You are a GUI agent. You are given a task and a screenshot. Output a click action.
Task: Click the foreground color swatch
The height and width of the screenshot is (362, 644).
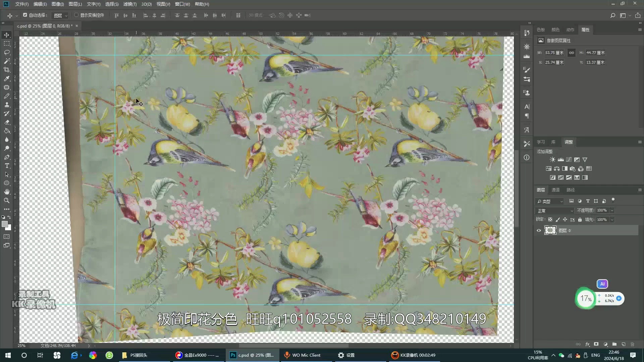point(4,224)
